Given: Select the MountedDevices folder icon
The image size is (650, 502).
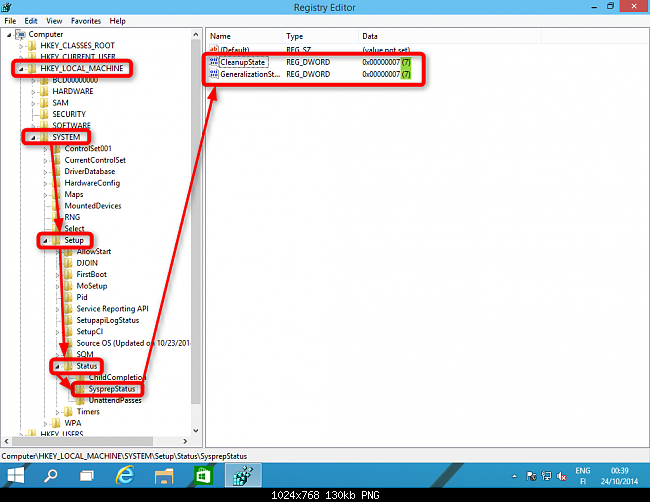Looking at the screenshot, I should (x=57, y=206).
